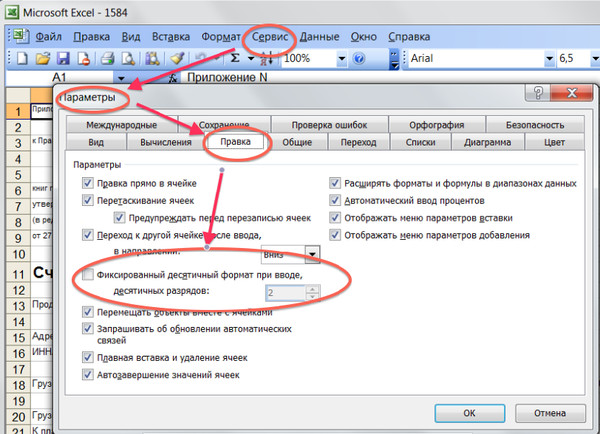Switch to the Проверка ошибок tab
This screenshot has height=434, width=600.
(329, 125)
